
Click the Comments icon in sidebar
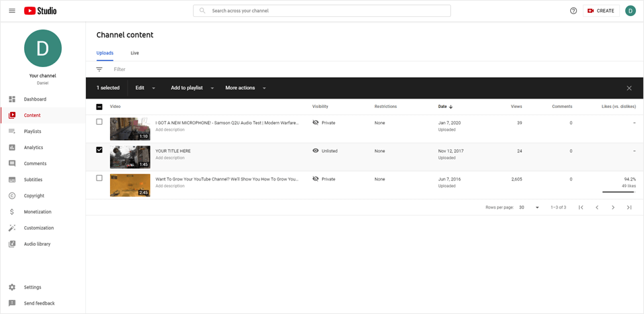12,164
